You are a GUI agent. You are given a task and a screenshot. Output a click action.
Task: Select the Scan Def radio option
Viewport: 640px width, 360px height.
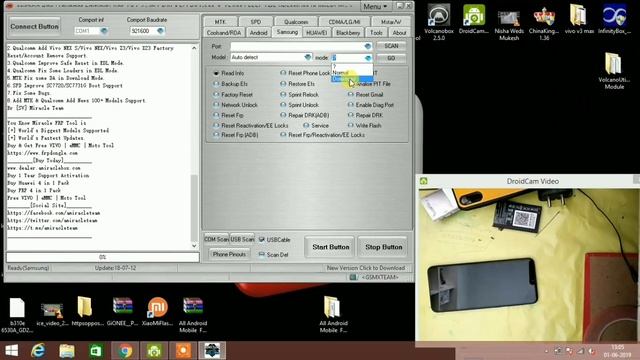click(x=262, y=254)
